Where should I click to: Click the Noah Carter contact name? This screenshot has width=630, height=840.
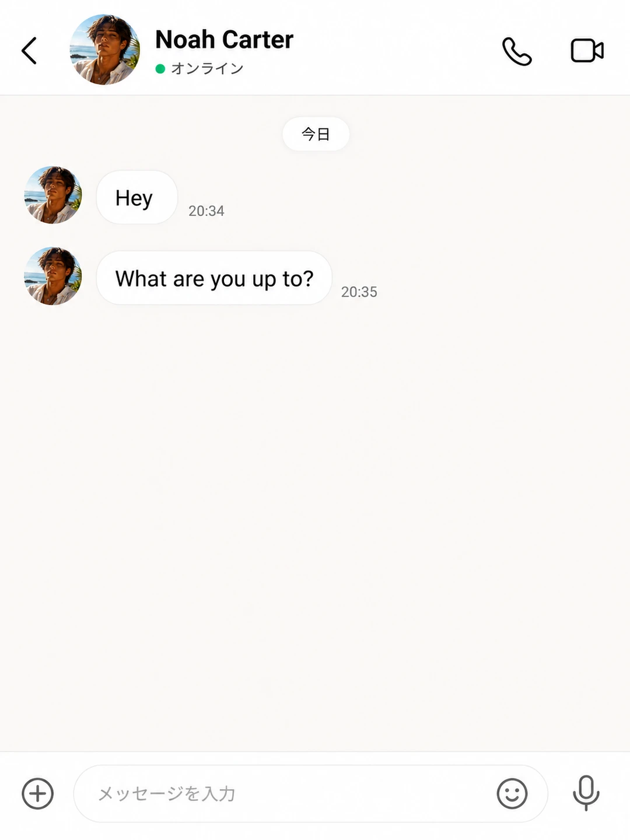pos(224,40)
